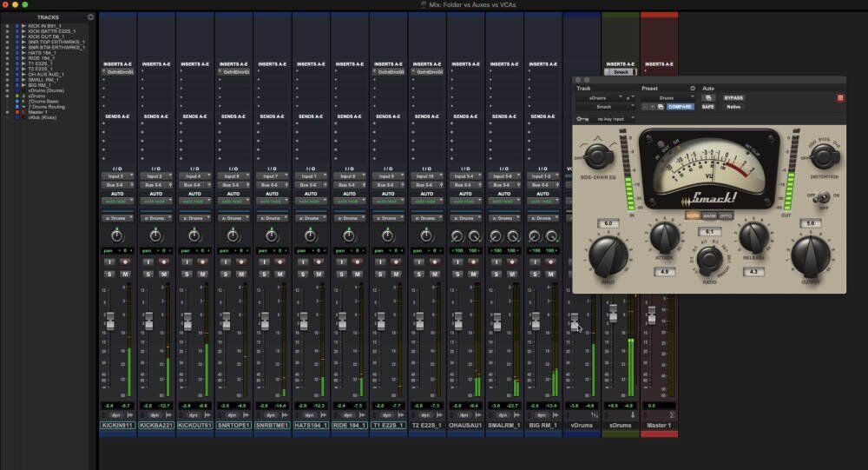Open the Bus 5-6 output selector on KICKBA221
The image size is (868, 470).
click(x=155, y=185)
